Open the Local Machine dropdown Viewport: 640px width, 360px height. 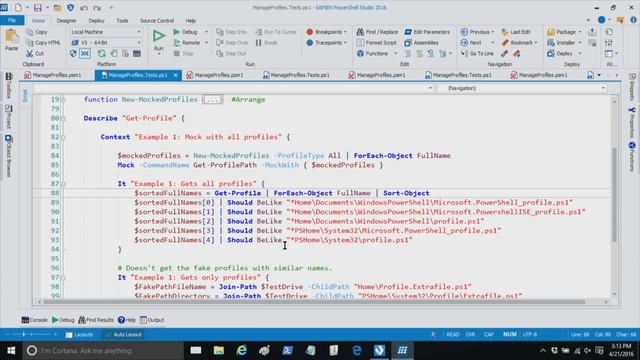[x=106, y=32]
